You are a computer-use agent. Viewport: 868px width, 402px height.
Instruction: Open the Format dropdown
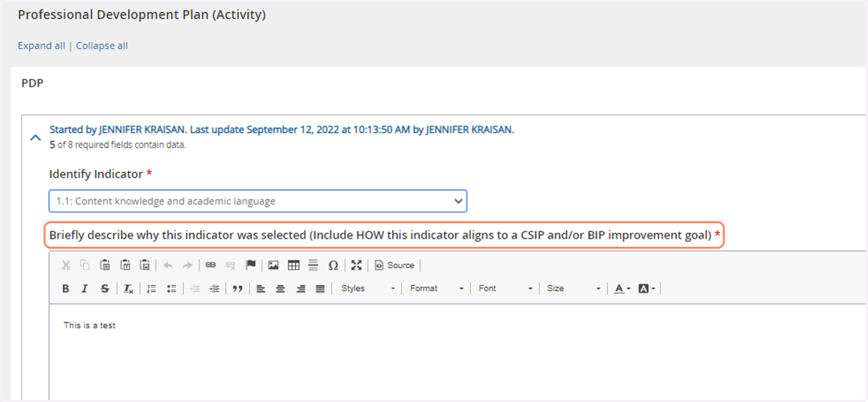coord(437,288)
